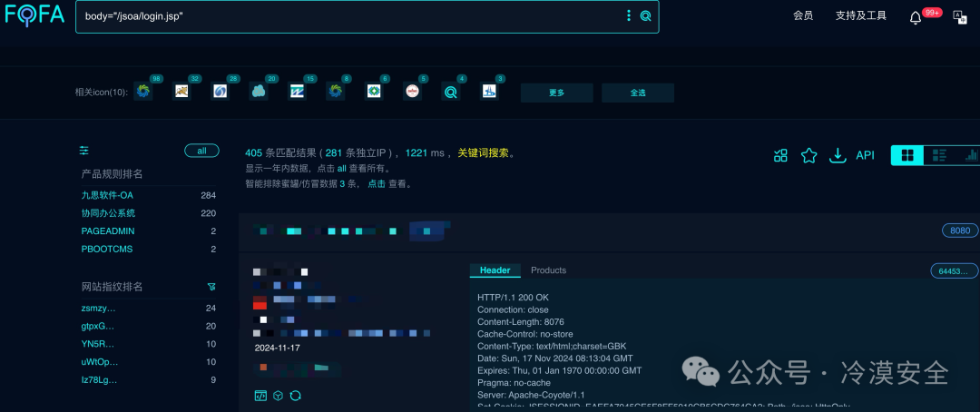Select the green diamond icon with count 6
Viewport: 980px width, 412px height.
(x=374, y=92)
